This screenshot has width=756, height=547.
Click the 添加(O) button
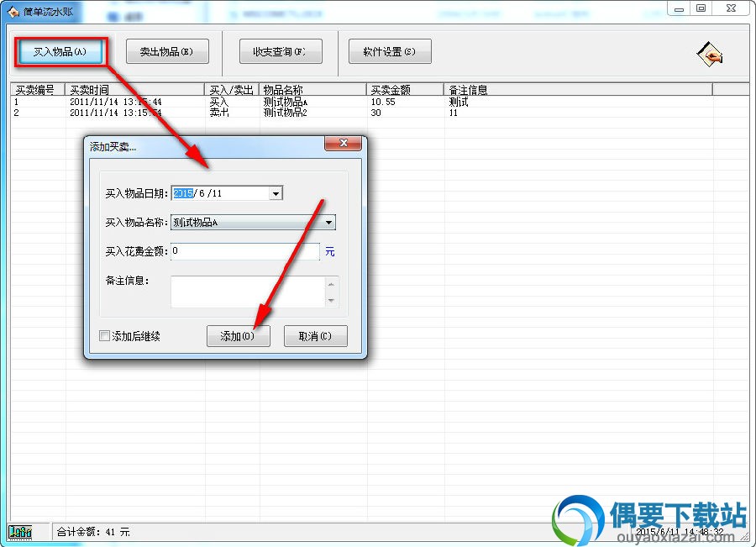[x=239, y=336]
